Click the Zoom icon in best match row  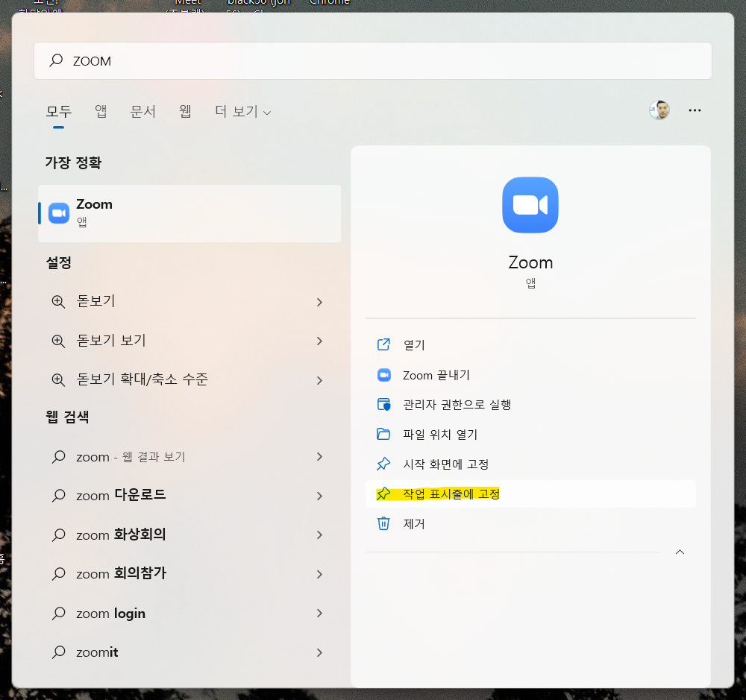pyautogui.click(x=59, y=213)
